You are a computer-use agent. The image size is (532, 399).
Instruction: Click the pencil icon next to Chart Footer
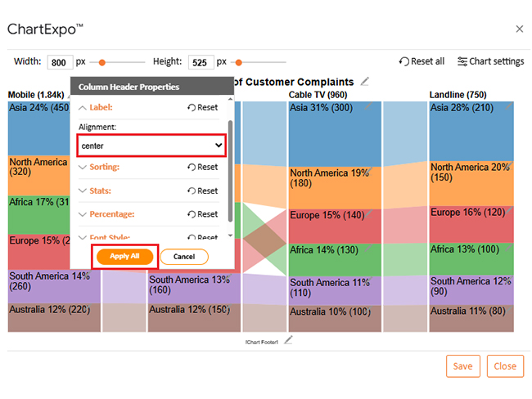click(288, 340)
